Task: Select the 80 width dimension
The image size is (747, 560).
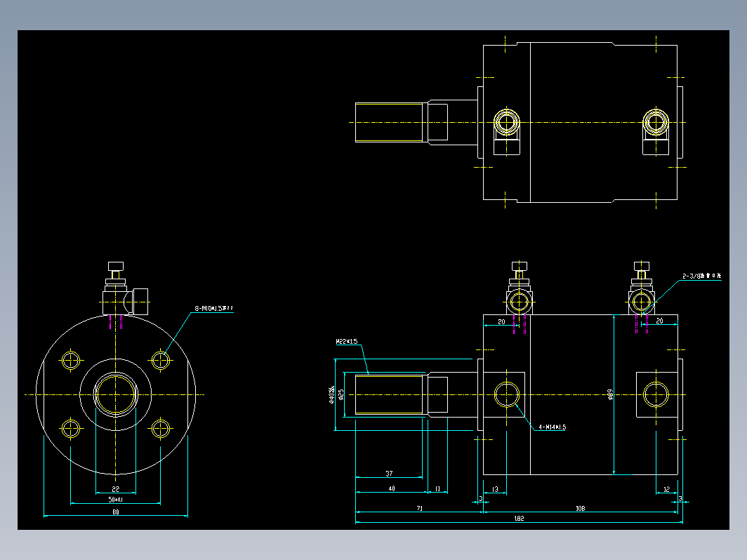Action: click(115, 512)
